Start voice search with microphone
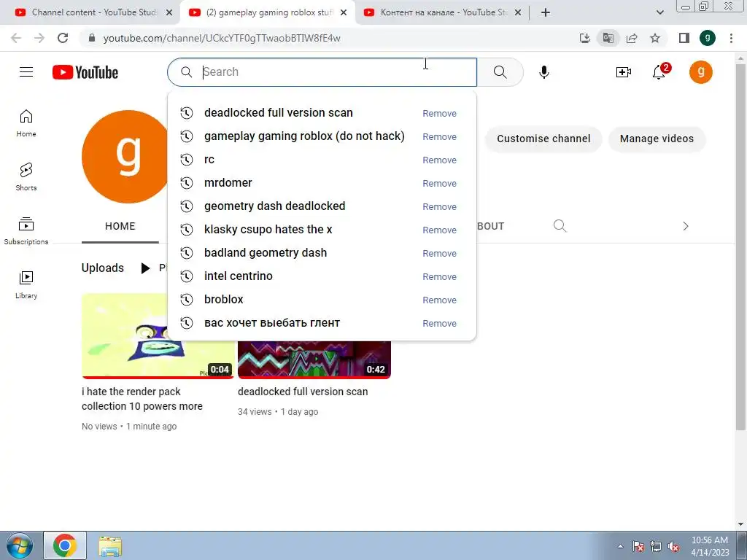 pos(543,72)
